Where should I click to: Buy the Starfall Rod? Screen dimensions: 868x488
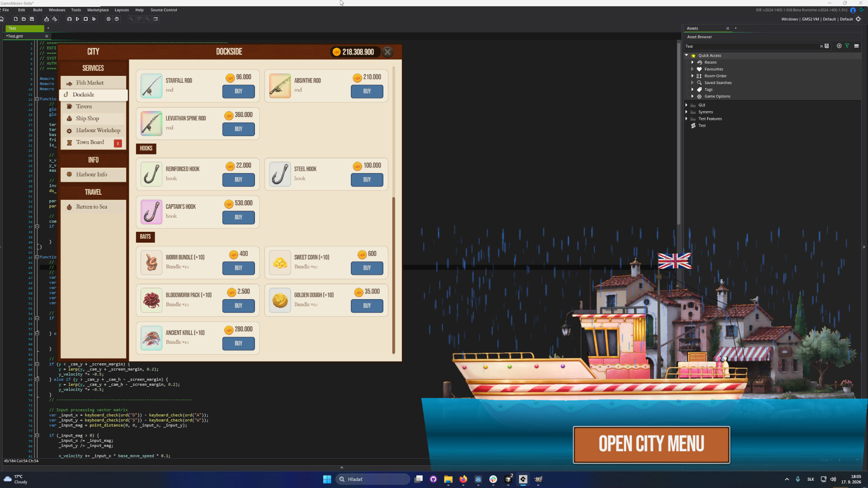point(238,91)
